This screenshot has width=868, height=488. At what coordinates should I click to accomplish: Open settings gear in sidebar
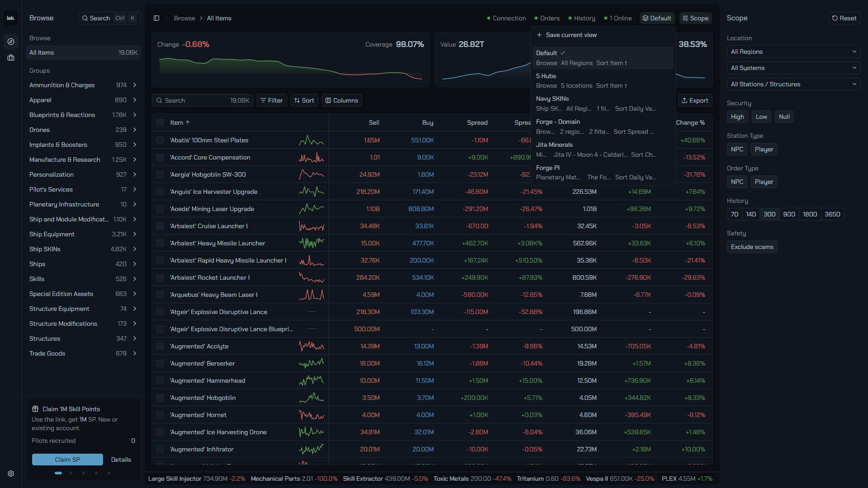pos(11,474)
